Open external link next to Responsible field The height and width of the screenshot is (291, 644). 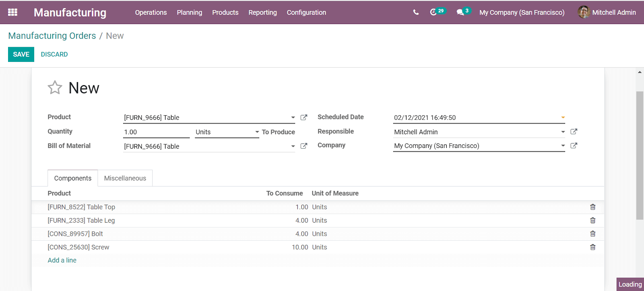pyautogui.click(x=574, y=131)
